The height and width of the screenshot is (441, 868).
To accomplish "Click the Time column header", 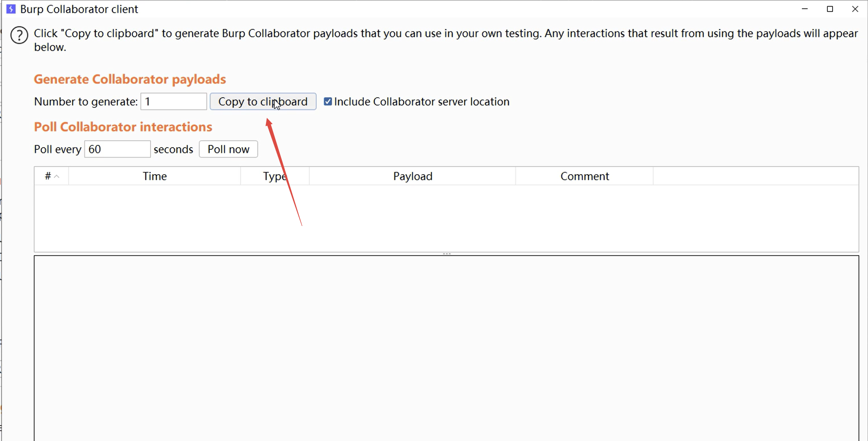I will click(x=154, y=176).
